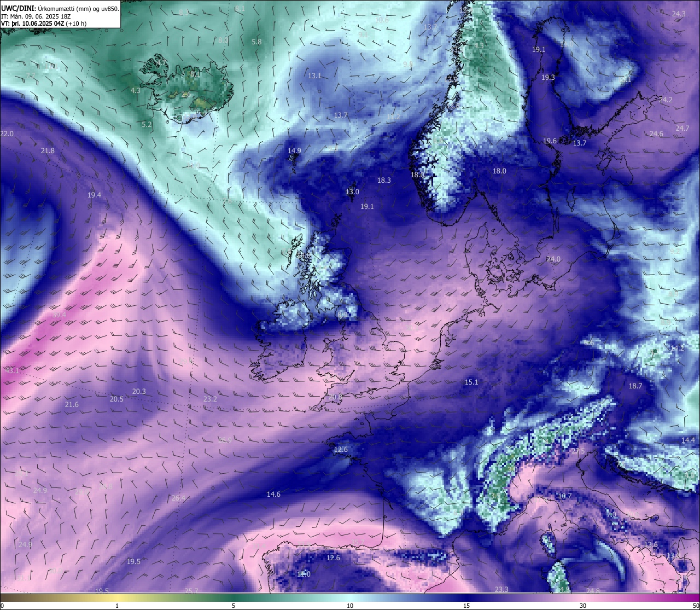700x610 pixels.
Task: Click the UWC/DINI title text
Action: coord(18,8)
